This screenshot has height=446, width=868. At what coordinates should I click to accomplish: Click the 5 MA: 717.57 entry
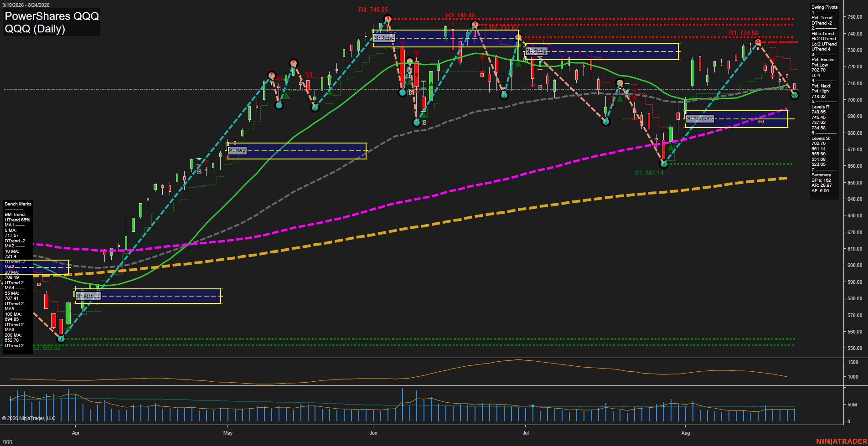(12, 233)
